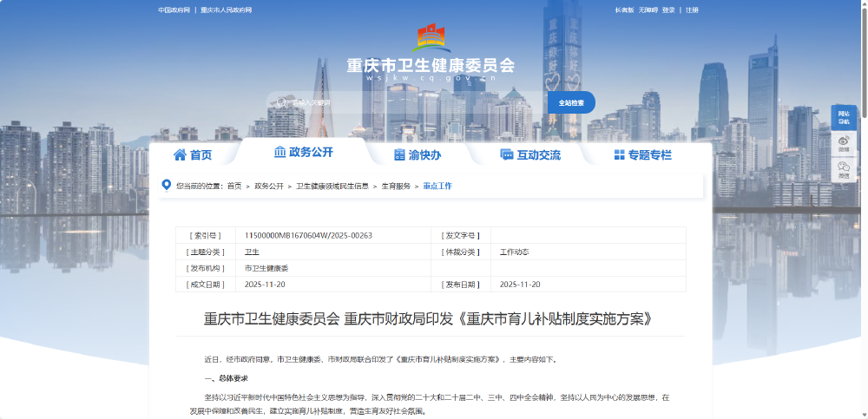Click 登录 to sign in
Screen dimensions: 868x419
click(668, 10)
